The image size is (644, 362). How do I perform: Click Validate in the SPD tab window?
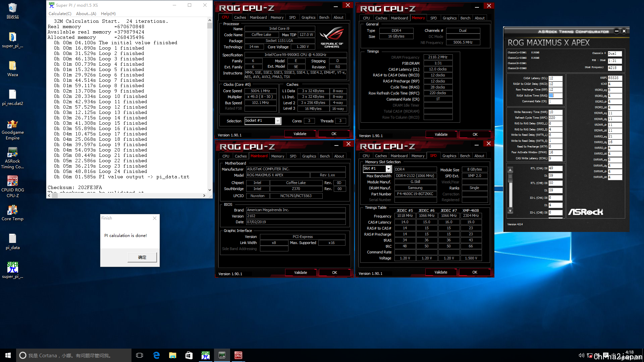(x=441, y=272)
